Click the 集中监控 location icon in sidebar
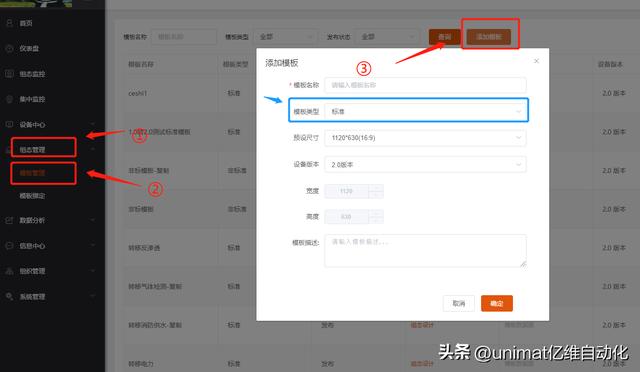640x372 pixels. click(x=9, y=99)
